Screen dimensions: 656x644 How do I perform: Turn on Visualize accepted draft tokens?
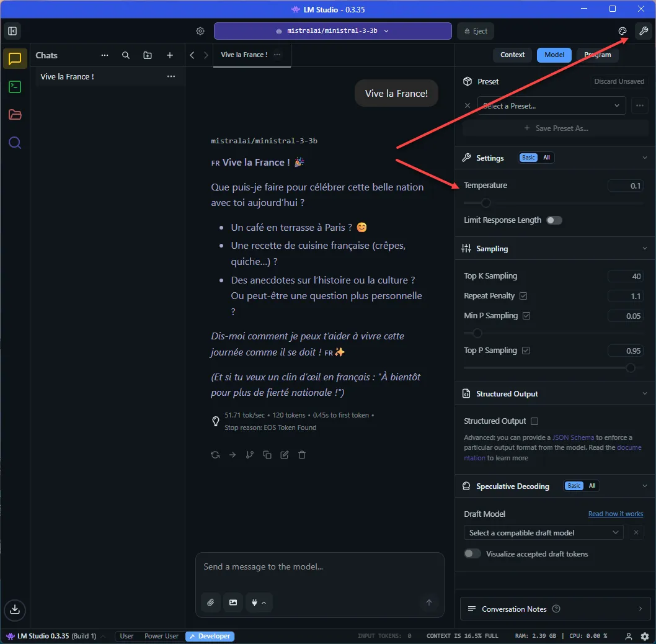click(472, 553)
